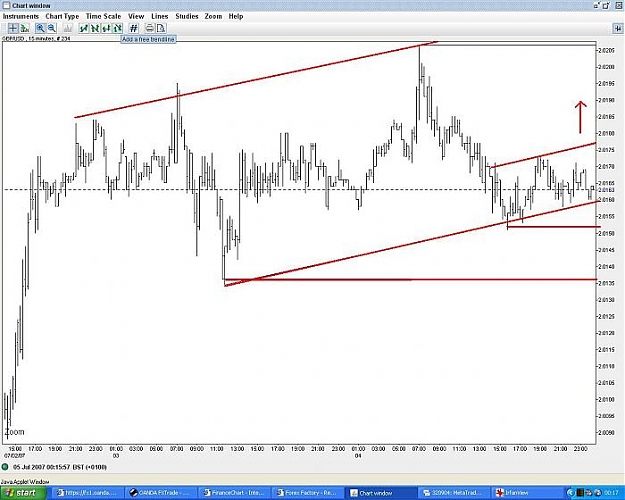Viewport: 625px width, 500px height.
Task: Zoom out using the magnifier minus icon
Action: tap(51, 28)
